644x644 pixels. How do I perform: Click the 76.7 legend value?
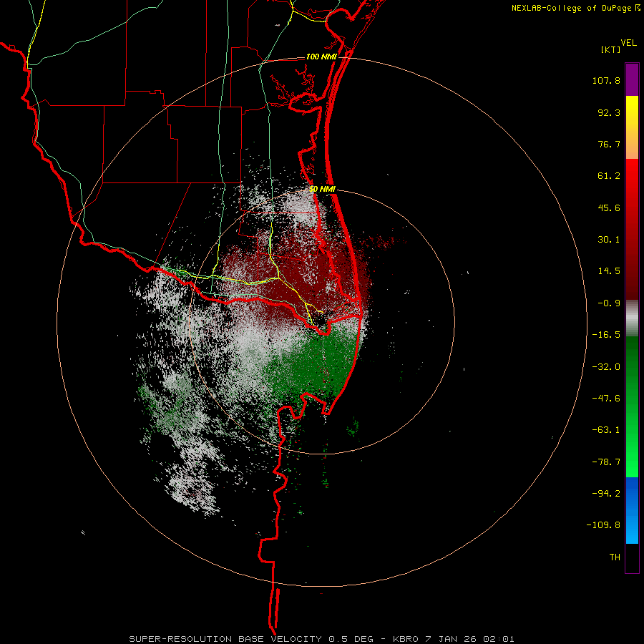pyautogui.click(x=609, y=144)
